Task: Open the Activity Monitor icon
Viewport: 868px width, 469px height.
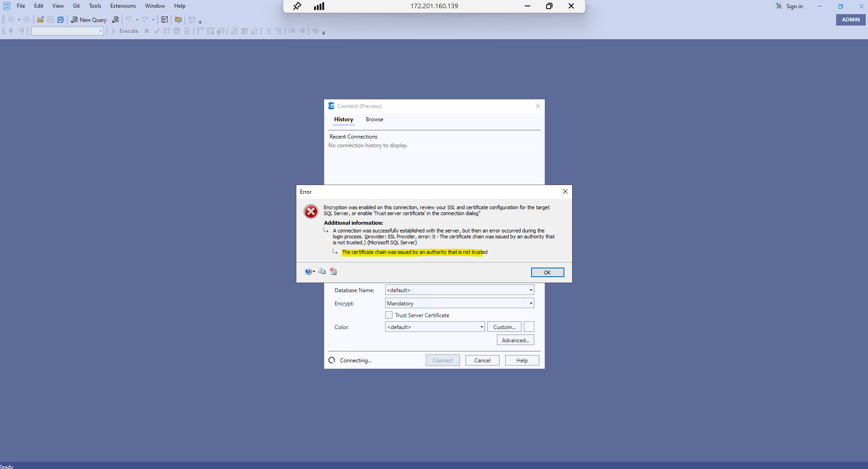Action: [165, 20]
